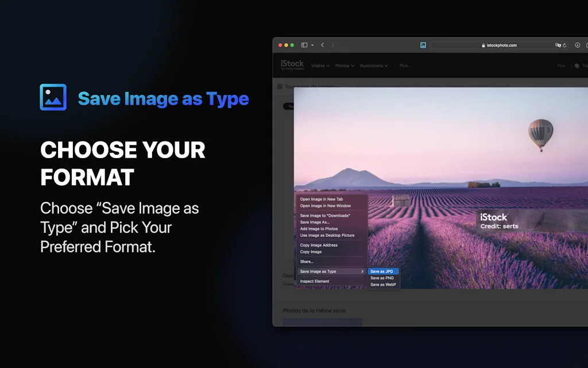Click the forward navigation arrow

(x=334, y=45)
